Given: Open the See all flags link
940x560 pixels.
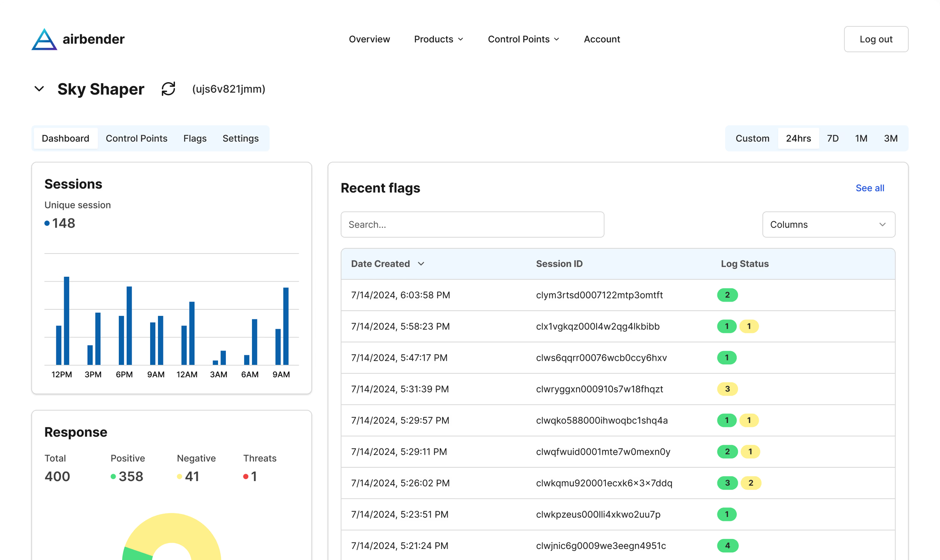Looking at the screenshot, I should 870,188.
